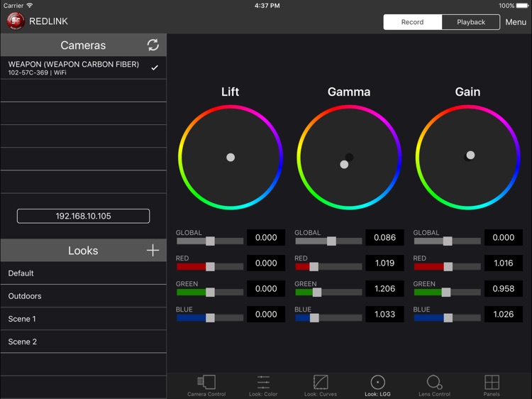
Task: Click the Lift GLOBAL slider handle
Action: (x=210, y=241)
